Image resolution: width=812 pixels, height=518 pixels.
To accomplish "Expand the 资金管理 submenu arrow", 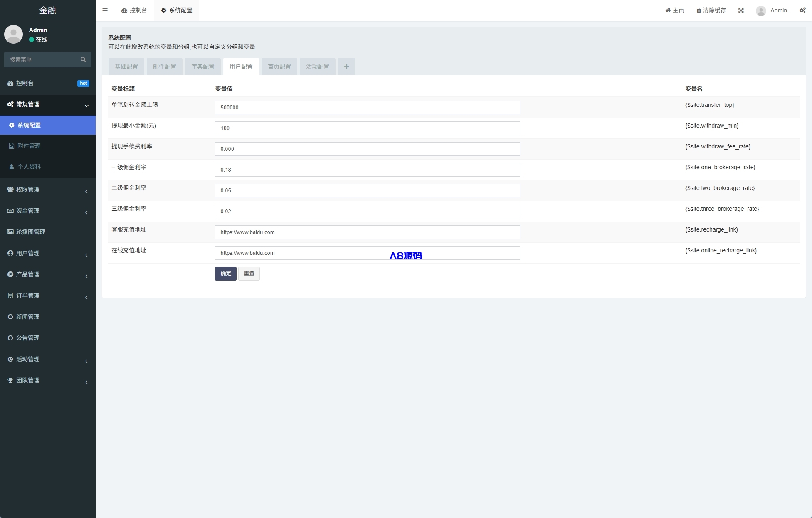I will coord(86,212).
